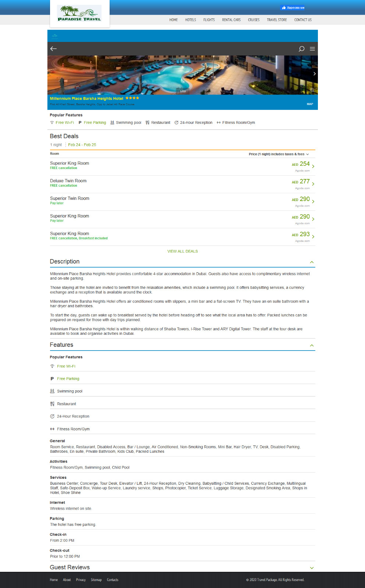Viewport: 365px width, 588px height.
Task: Click footer About link
Action: [x=67, y=580]
